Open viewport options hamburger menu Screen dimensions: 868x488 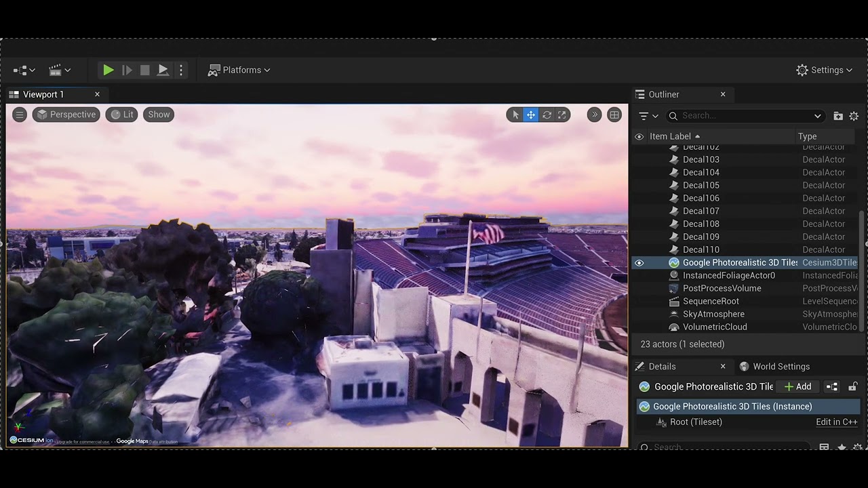click(x=20, y=115)
